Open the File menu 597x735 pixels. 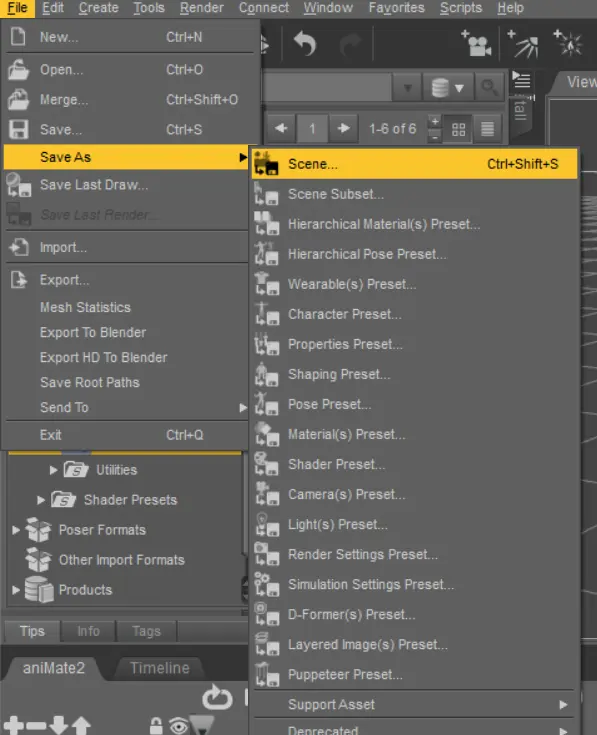(x=17, y=8)
